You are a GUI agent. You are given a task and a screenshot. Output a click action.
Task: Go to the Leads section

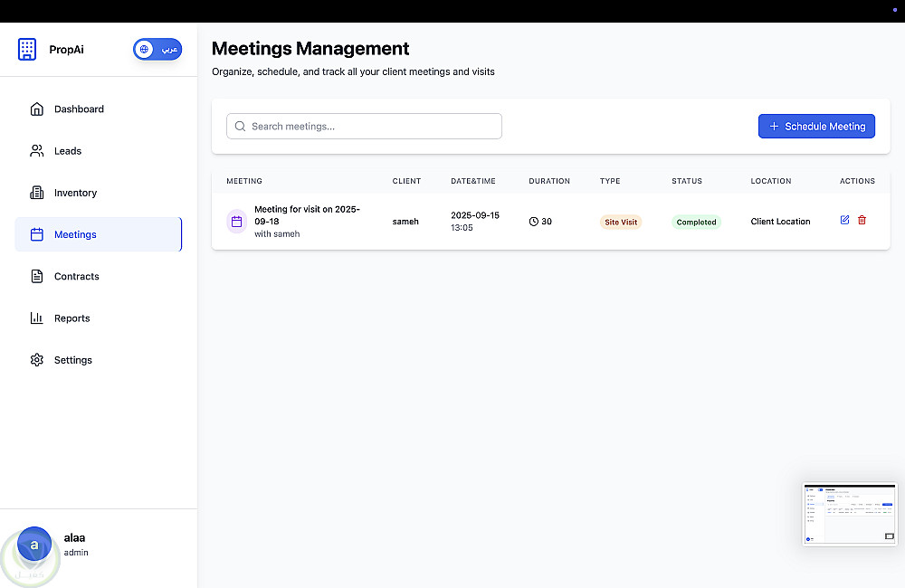tap(68, 151)
